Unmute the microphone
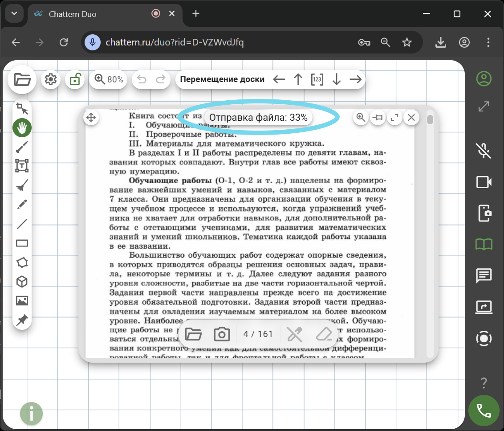 pyautogui.click(x=484, y=151)
